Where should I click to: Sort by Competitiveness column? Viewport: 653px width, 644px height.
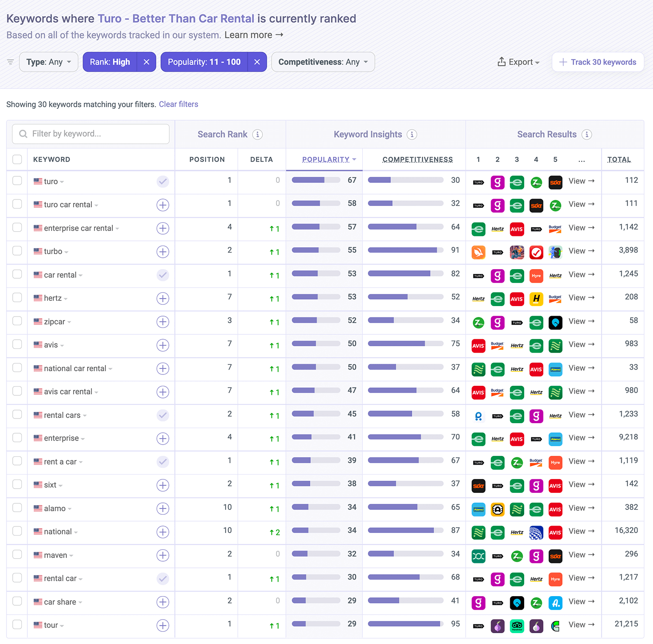pos(417,159)
